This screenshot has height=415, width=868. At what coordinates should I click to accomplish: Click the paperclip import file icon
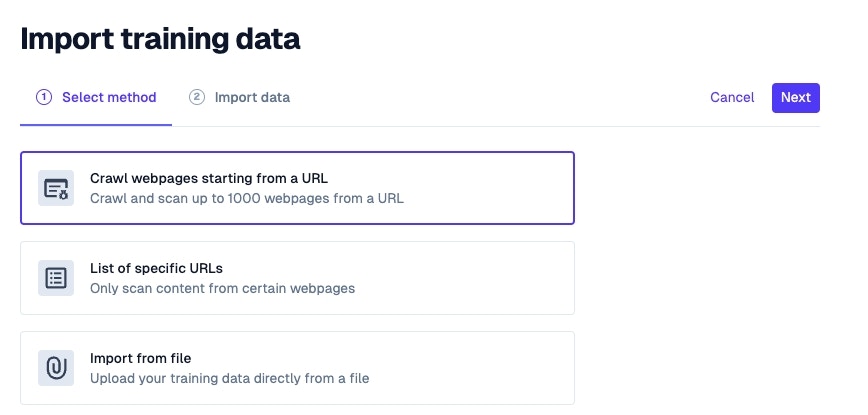pyautogui.click(x=56, y=368)
